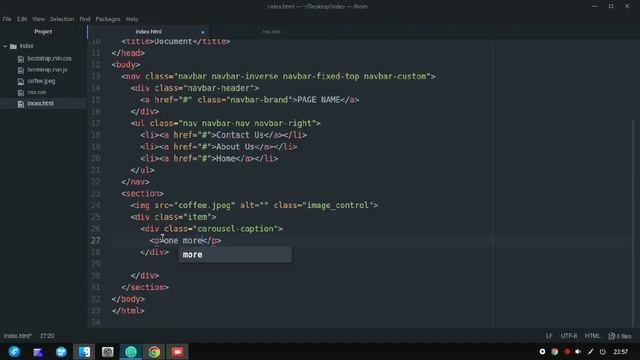Click 'carousel-caption' class on line 26
Screen dimensions: 640x360
point(236,229)
